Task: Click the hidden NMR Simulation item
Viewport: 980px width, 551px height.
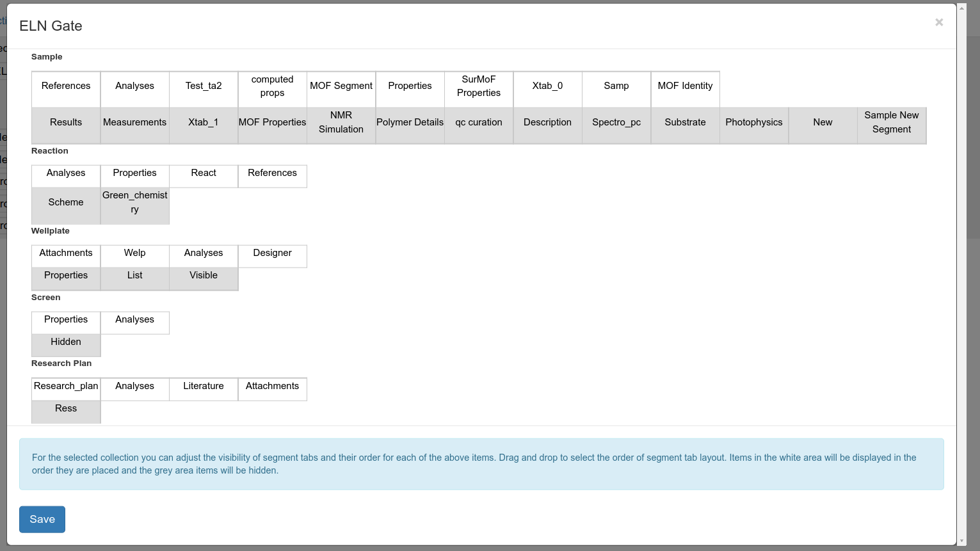Action: coord(341,122)
